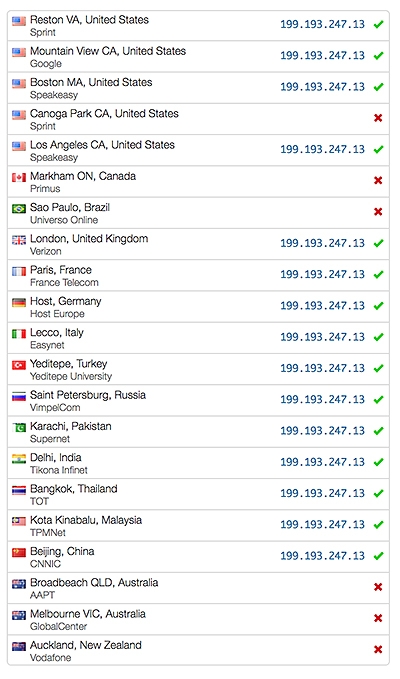The width and height of the screenshot is (400, 679).
Task: Open the IP address link for Delhi, India
Action: click(x=323, y=462)
